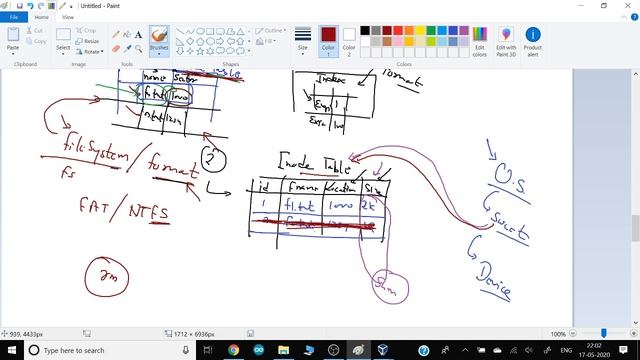Click the Redo arrow in title bar
Viewport: 640px width, 360px height.
(x=40, y=6)
